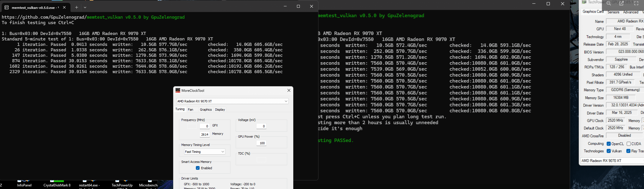Click the Driver Version field in GPU-Z
Image resolution: width=644 pixels, height=189 pixels.
click(x=625, y=105)
